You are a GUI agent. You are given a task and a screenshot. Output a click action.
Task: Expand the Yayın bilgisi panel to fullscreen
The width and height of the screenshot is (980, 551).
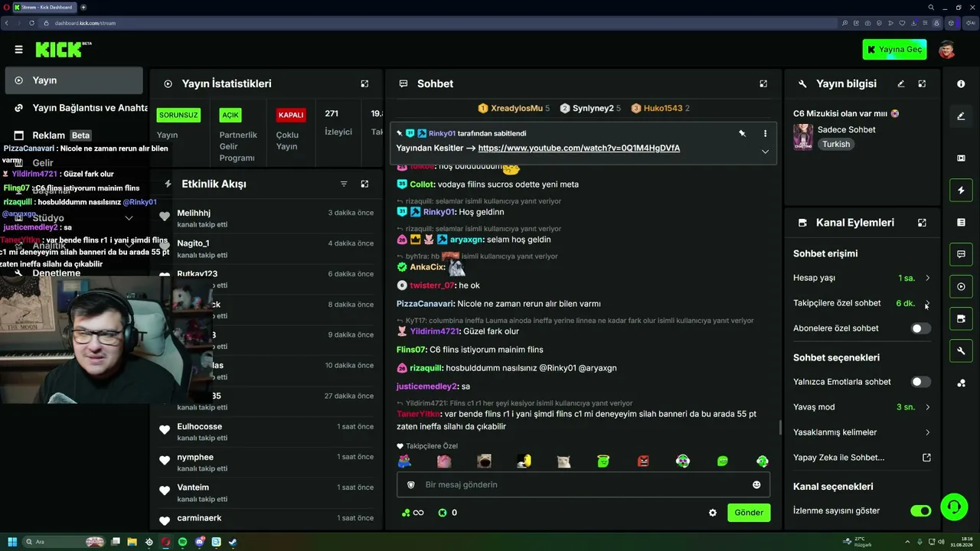(922, 83)
